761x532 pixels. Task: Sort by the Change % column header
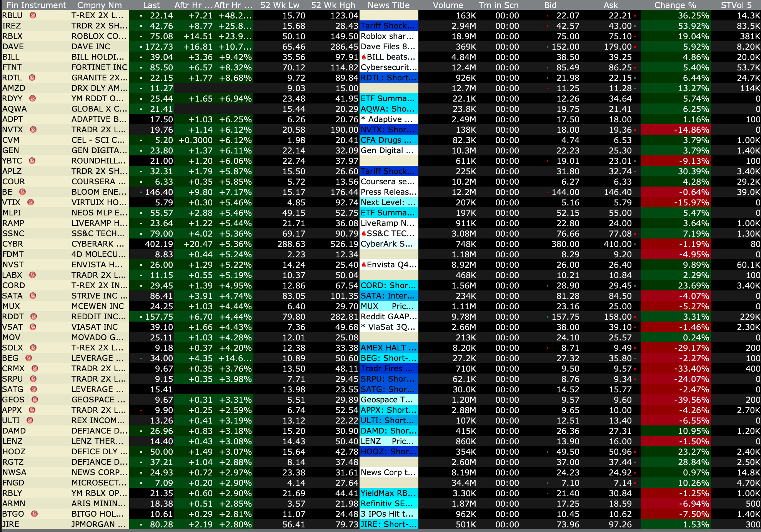tap(675, 5)
